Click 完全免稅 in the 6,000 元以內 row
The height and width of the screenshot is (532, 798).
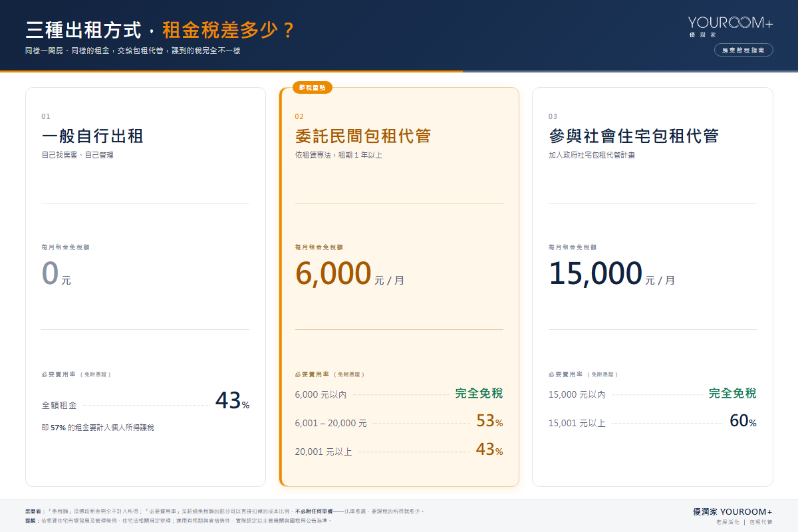[479, 393]
